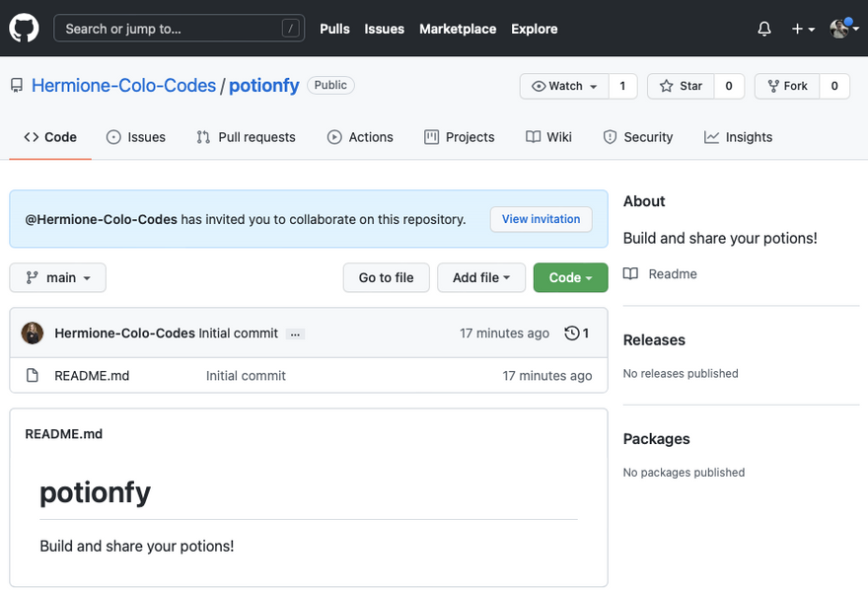This screenshot has height=595, width=868.
Task: Star the potionfy repository
Action: 681,87
